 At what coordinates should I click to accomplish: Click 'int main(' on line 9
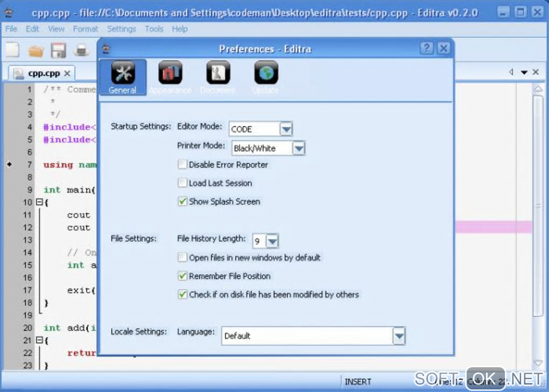69,189
